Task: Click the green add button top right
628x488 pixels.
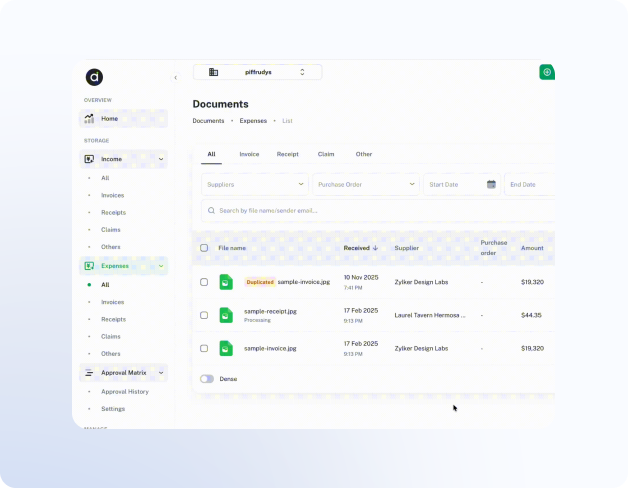Action: pyautogui.click(x=546, y=72)
